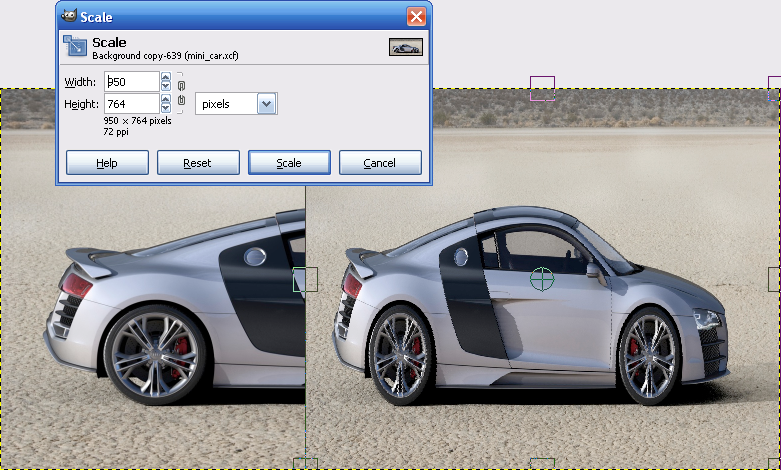Apply scaling with the Scale button
Screen dimensions: 781x470
click(289, 163)
